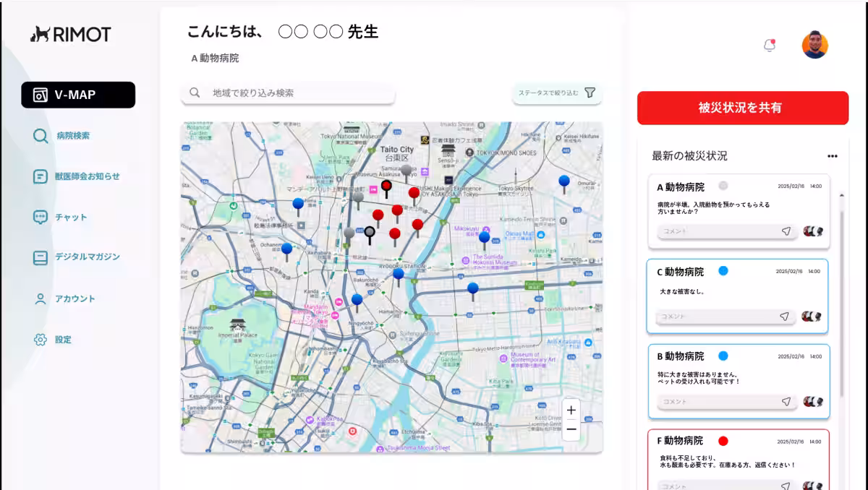Focus the 地域で絞り込み検索 search field

288,93
